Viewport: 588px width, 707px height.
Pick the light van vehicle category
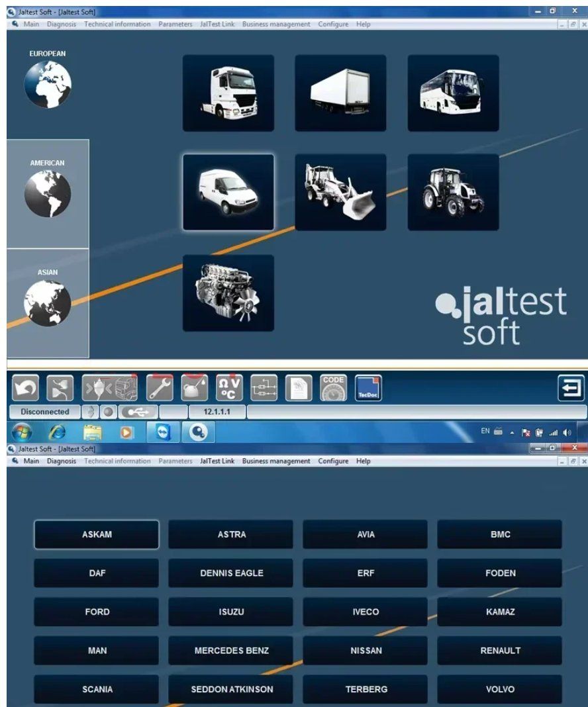tap(228, 192)
